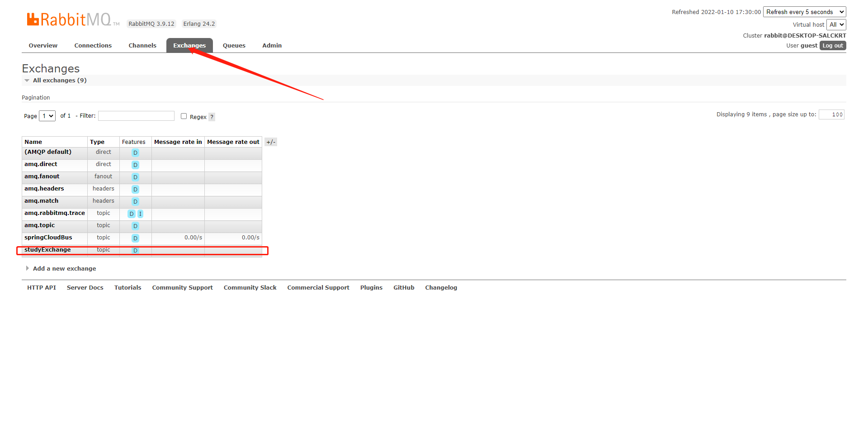The width and height of the screenshot is (868, 424).
Task: Open the HTTP API footer link
Action: pyautogui.click(x=42, y=288)
